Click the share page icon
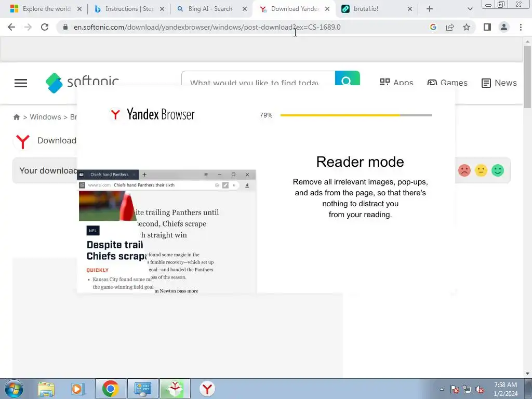 [x=450, y=27]
